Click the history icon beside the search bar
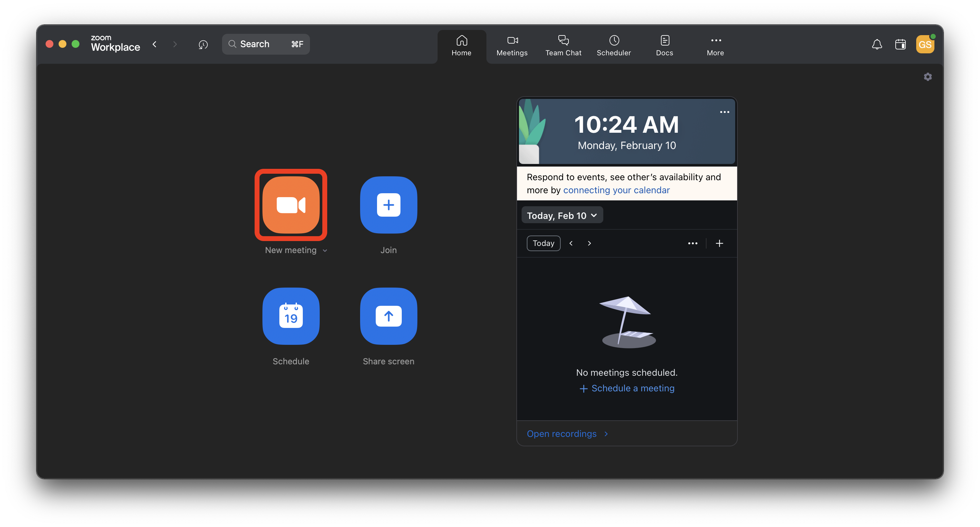 coord(203,44)
